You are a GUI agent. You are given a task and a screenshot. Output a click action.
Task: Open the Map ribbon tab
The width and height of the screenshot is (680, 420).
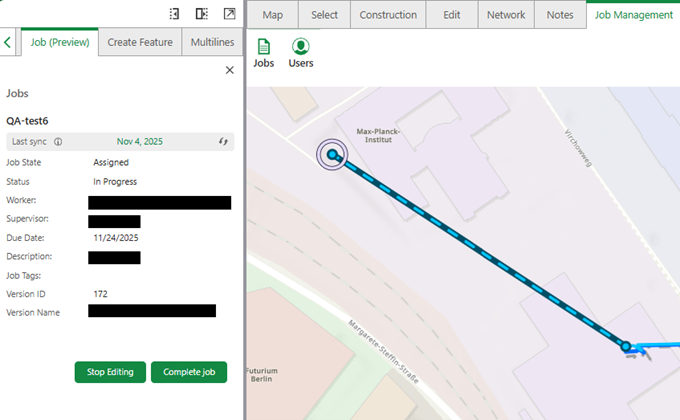pos(272,15)
